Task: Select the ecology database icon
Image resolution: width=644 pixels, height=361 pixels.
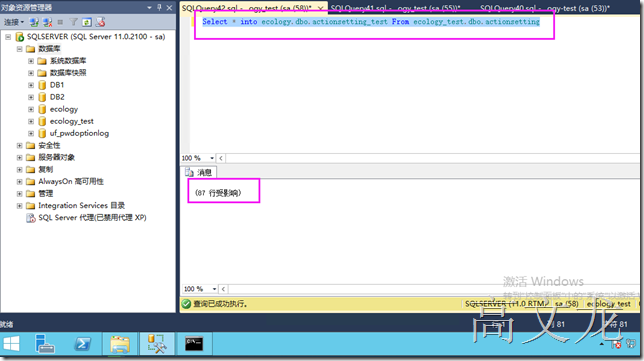Action: (42, 109)
